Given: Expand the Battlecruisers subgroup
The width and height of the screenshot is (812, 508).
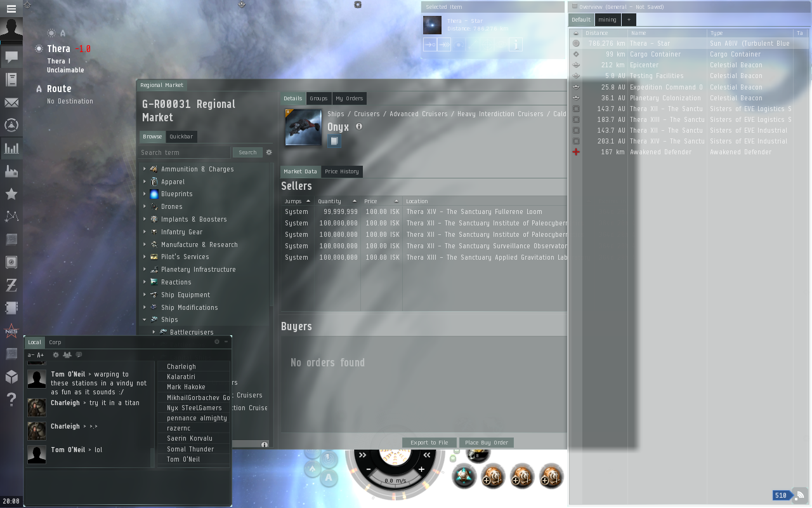Looking at the screenshot, I should pyautogui.click(x=154, y=332).
